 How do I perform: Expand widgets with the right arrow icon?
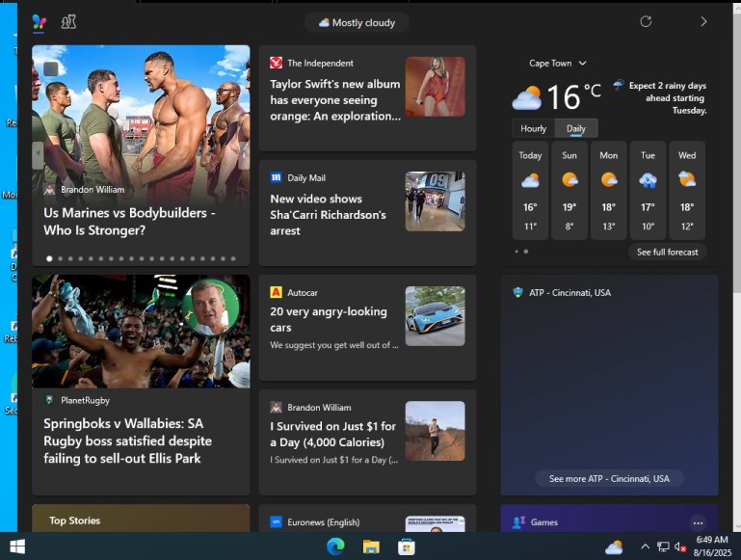(x=703, y=21)
